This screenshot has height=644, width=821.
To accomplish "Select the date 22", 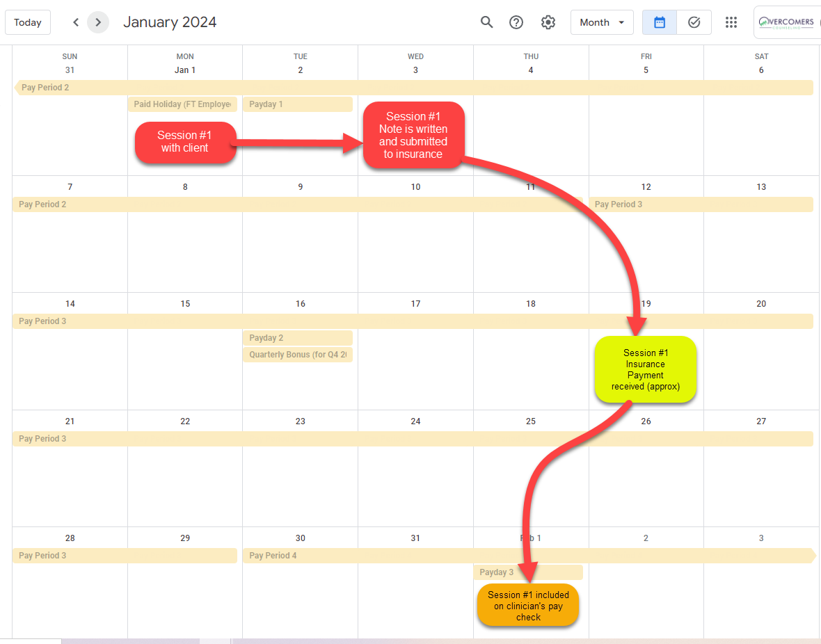I will coord(185,421).
